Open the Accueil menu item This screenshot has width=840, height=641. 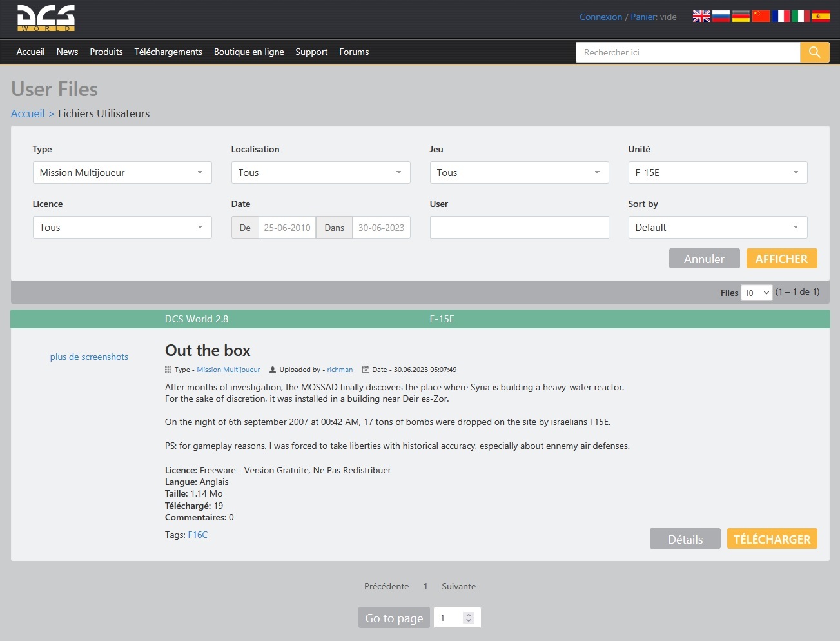coord(31,52)
